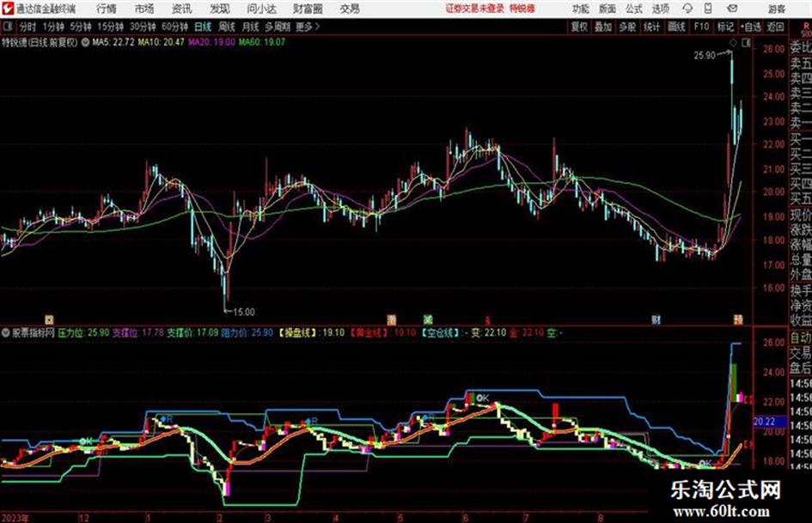Screen dimensions: 812x523
Task: Click the 标记 mark toolbar button
Action: coord(725,27)
